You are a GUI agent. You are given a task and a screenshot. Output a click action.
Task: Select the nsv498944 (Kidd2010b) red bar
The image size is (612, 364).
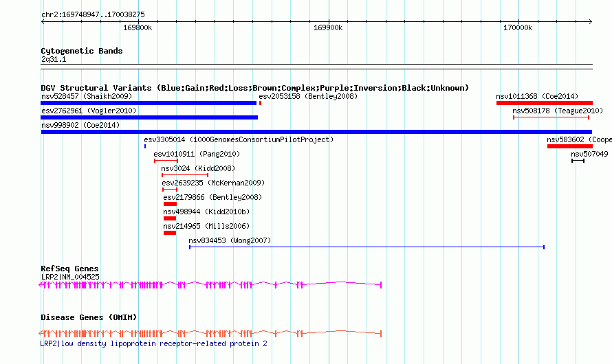pyautogui.click(x=170, y=218)
